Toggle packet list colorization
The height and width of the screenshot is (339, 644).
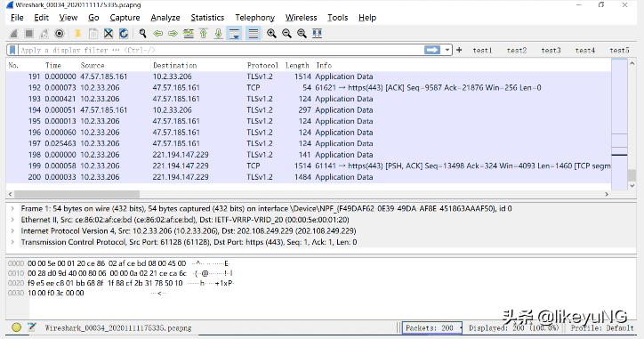(x=253, y=34)
